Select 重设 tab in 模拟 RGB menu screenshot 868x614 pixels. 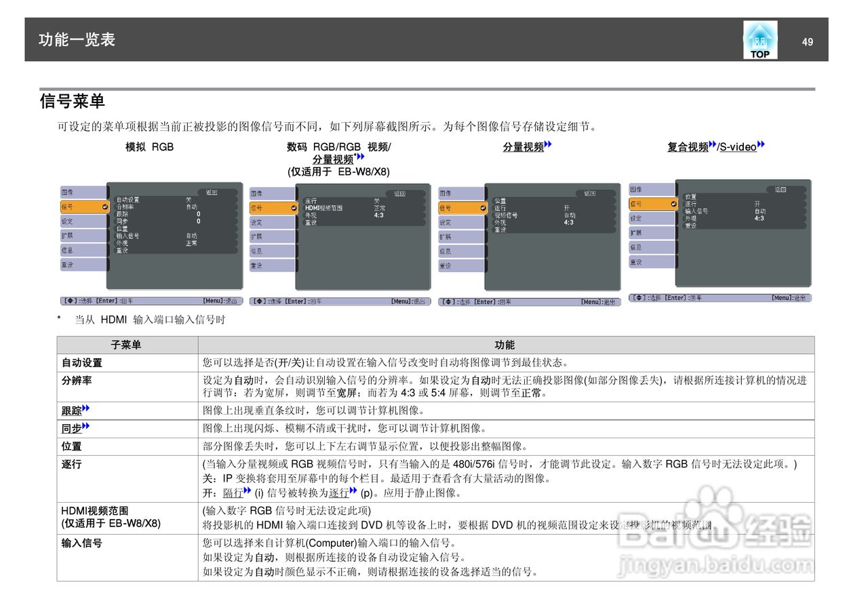click(x=83, y=264)
